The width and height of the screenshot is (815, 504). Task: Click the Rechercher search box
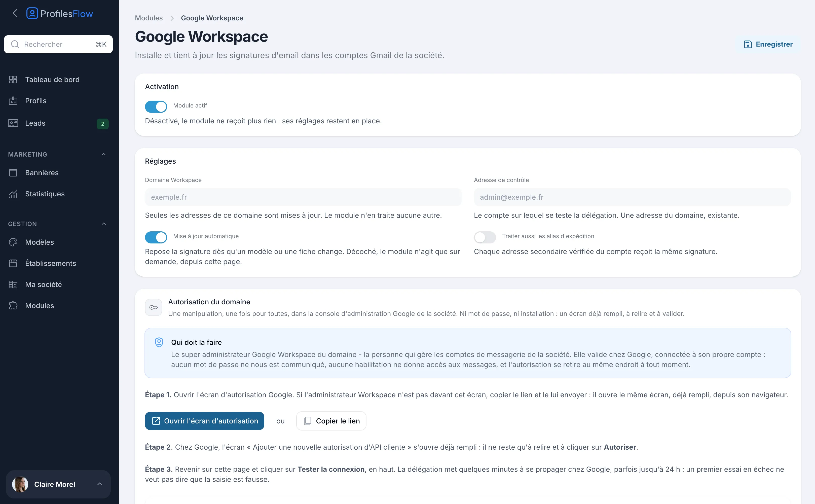click(x=58, y=44)
